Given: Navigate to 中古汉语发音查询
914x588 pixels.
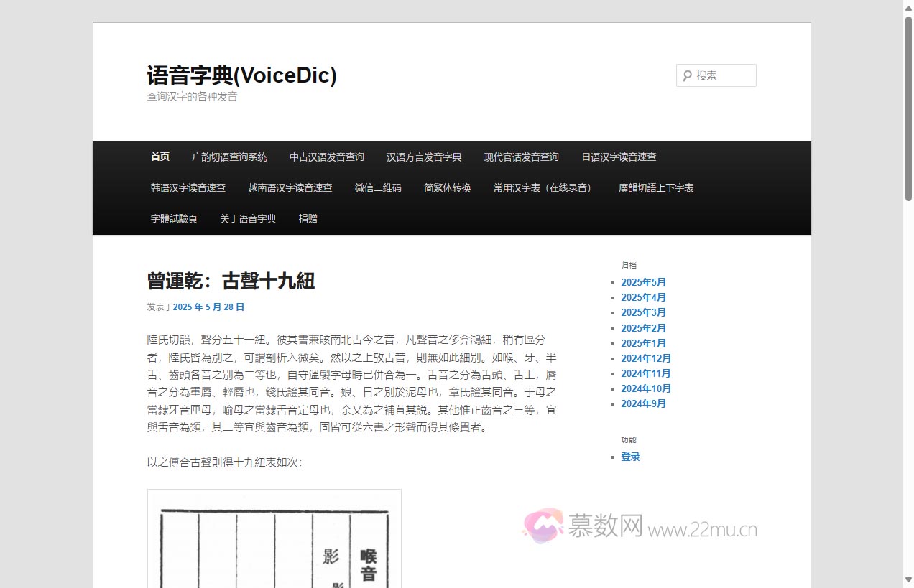Looking at the screenshot, I should click(x=326, y=157).
